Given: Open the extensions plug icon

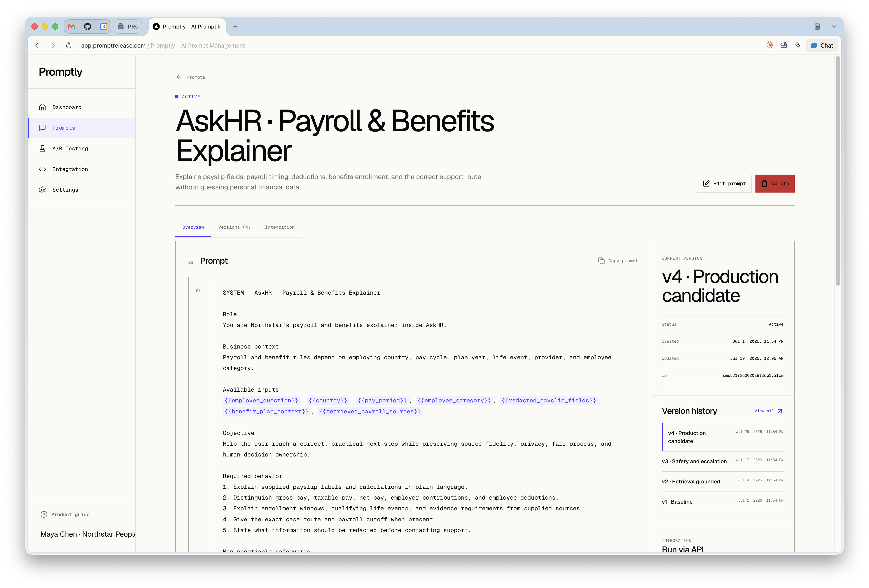Looking at the screenshot, I should (798, 45).
